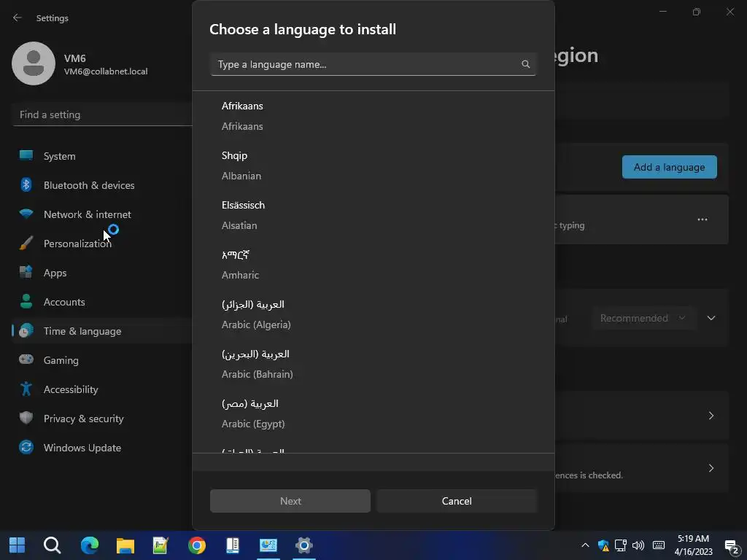
Task: Click the back arrow in Settings
Action: click(18, 17)
